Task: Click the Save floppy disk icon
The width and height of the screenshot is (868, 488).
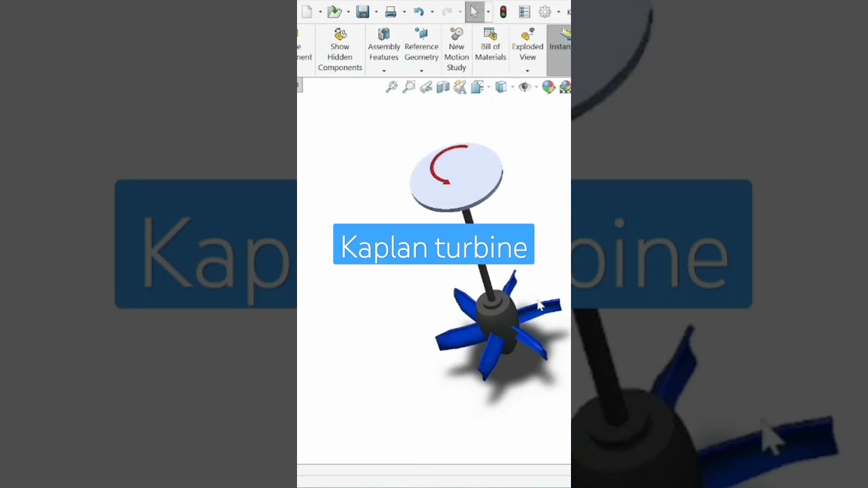Action: click(x=363, y=12)
